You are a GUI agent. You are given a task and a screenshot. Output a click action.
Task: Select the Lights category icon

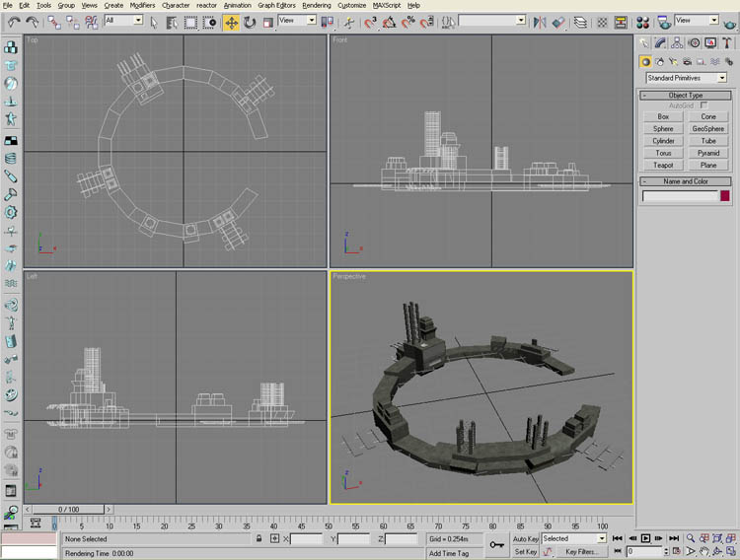point(672,61)
